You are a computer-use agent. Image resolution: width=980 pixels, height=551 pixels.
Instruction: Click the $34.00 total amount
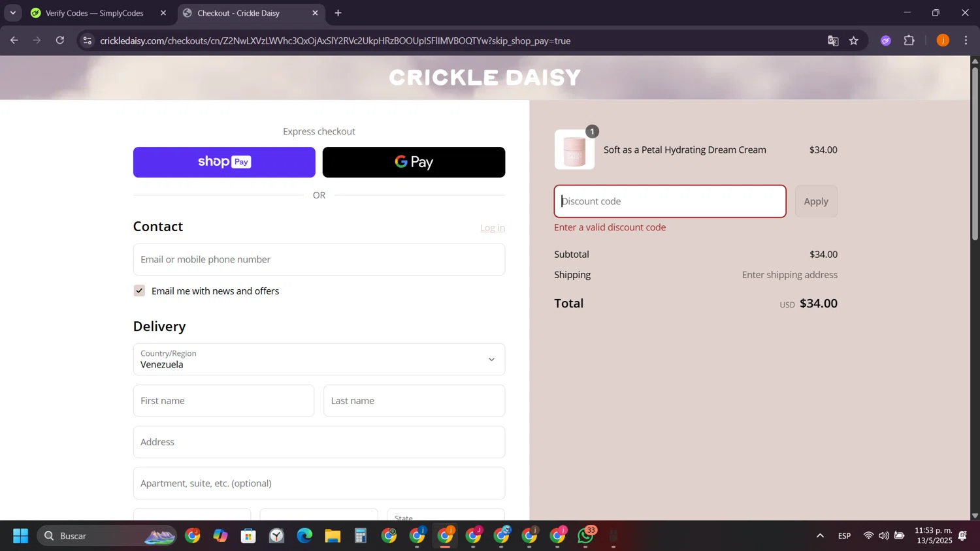point(818,303)
